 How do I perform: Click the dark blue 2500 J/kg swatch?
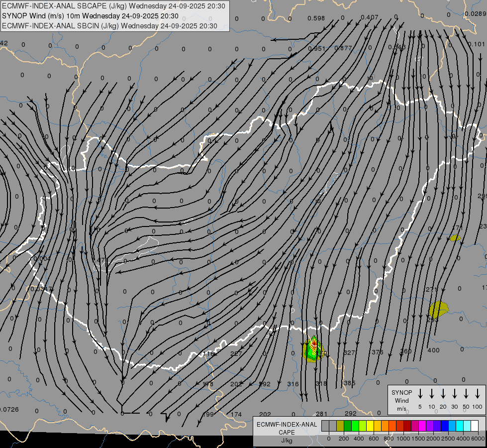tap(445, 426)
